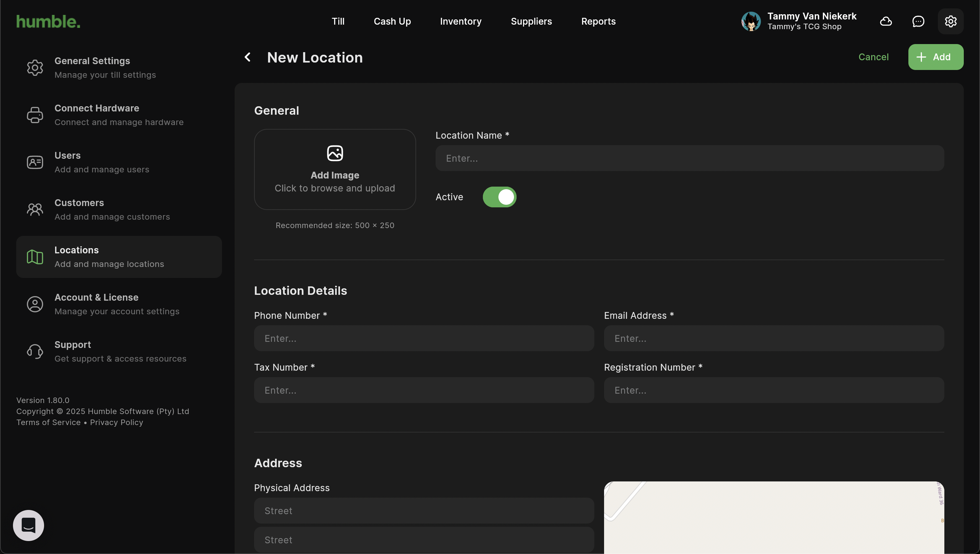Go to the Reports menu
This screenshot has height=554, width=980.
click(598, 21)
